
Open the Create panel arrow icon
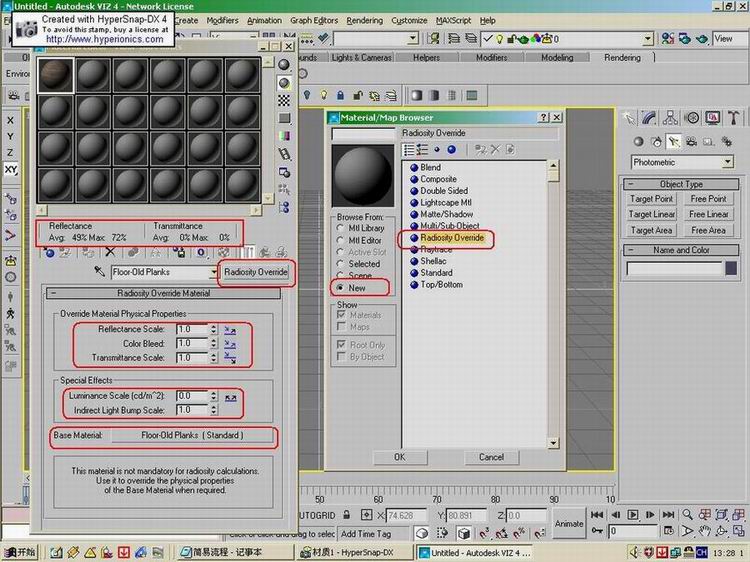[x=629, y=118]
